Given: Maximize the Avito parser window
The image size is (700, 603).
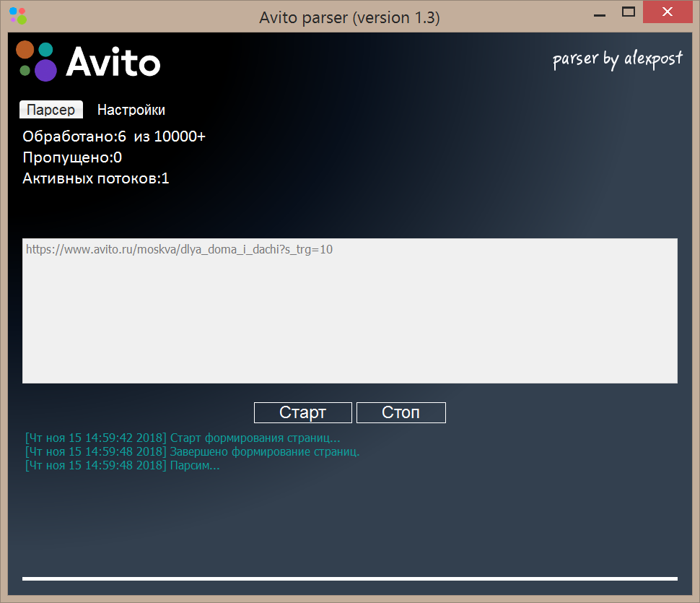Looking at the screenshot, I should click(629, 12).
